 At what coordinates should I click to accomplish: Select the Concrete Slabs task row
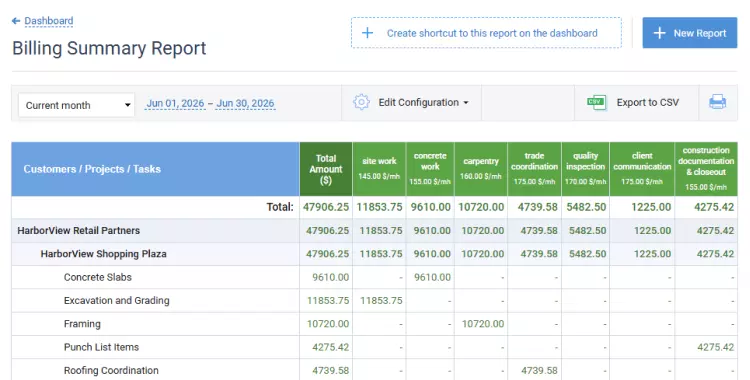pos(375,278)
